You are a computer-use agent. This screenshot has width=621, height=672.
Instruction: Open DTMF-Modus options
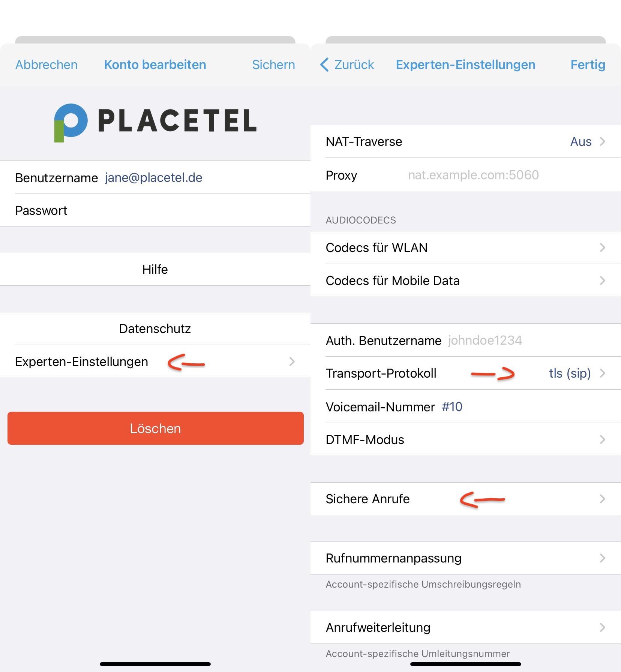pyautogui.click(x=466, y=439)
